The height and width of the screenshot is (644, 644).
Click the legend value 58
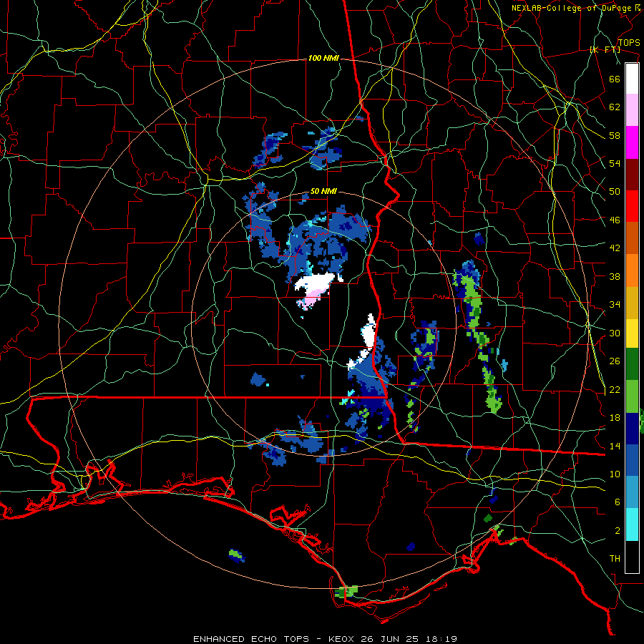coord(615,135)
